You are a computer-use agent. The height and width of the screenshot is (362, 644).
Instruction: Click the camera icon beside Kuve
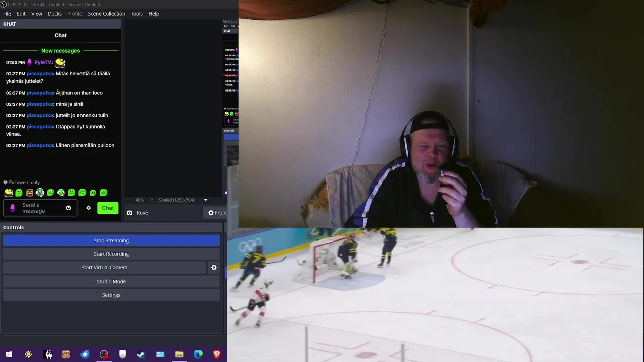(x=129, y=213)
